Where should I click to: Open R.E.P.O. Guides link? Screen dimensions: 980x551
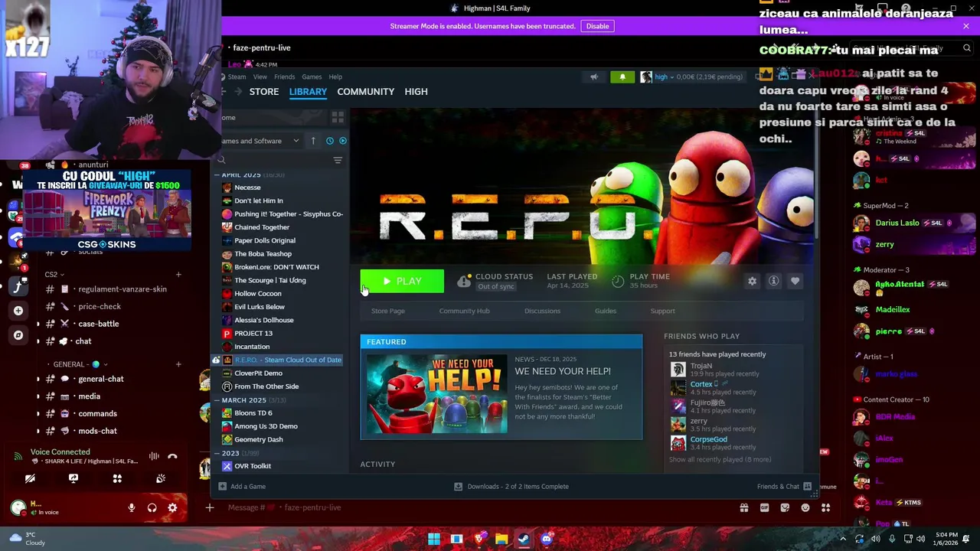tap(605, 311)
